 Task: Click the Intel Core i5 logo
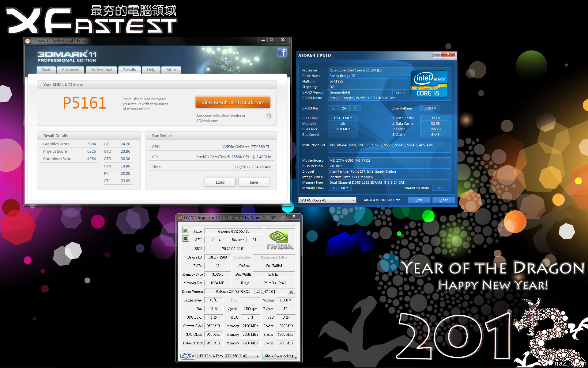click(429, 84)
